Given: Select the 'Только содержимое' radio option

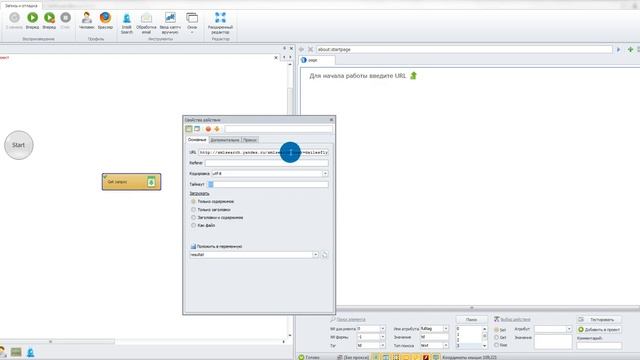Looking at the screenshot, I should tap(193, 202).
